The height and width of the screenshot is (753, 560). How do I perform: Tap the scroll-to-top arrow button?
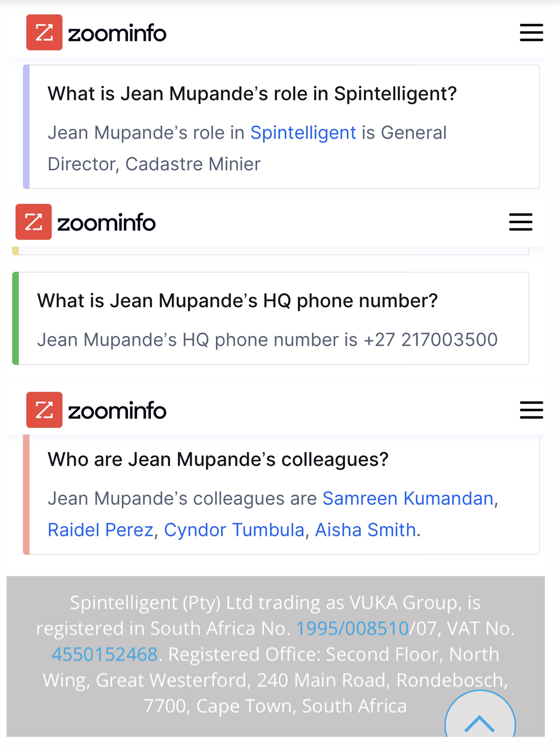pos(480,719)
